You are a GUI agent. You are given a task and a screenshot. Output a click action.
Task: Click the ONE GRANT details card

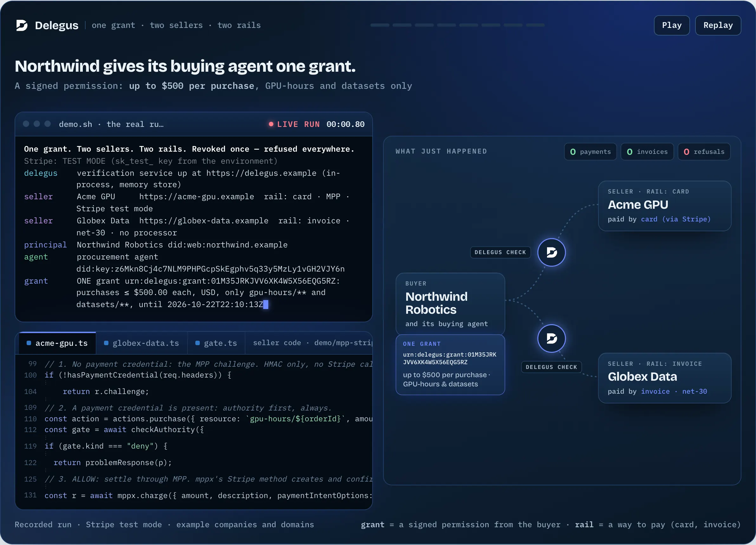(x=450, y=364)
